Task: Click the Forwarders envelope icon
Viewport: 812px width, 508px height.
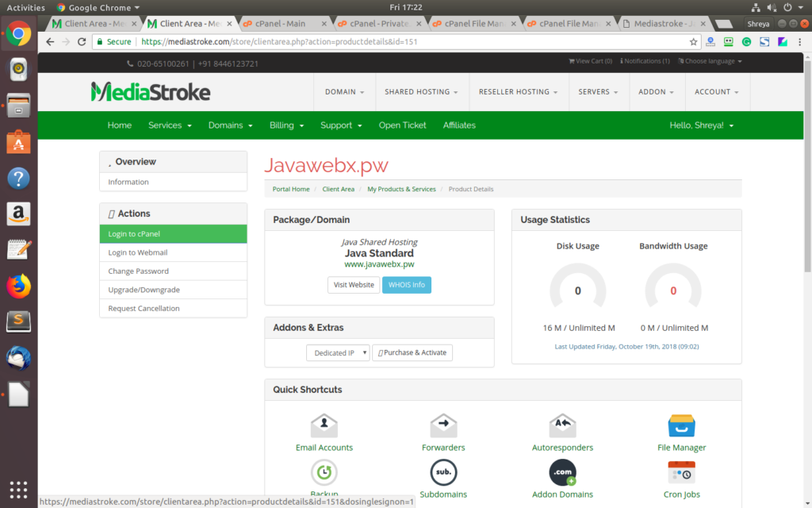Action: pyautogui.click(x=443, y=426)
